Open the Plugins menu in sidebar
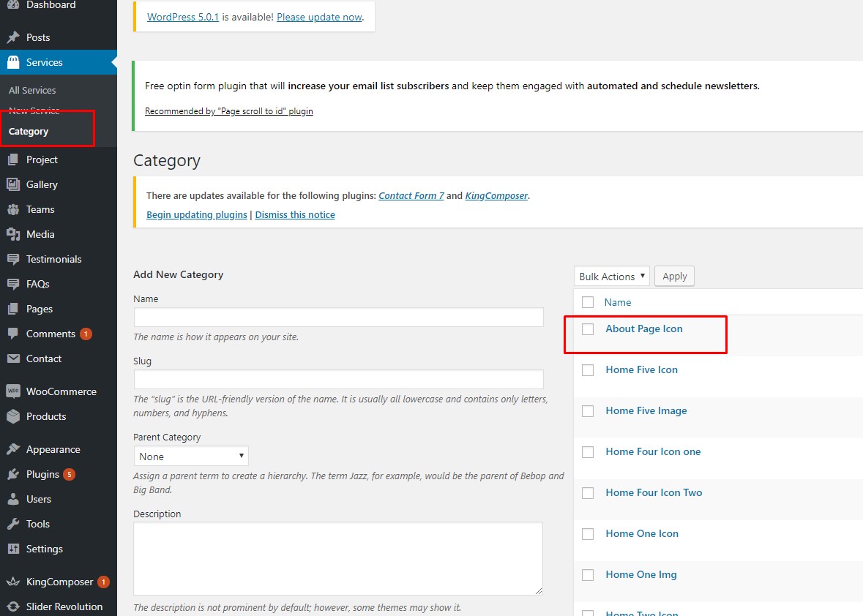 point(42,474)
